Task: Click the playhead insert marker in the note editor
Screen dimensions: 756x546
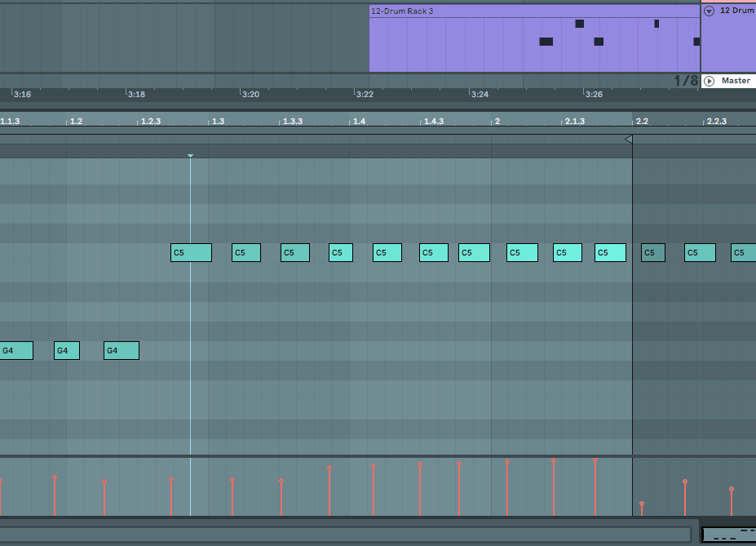Action: click(x=190, y=155)
